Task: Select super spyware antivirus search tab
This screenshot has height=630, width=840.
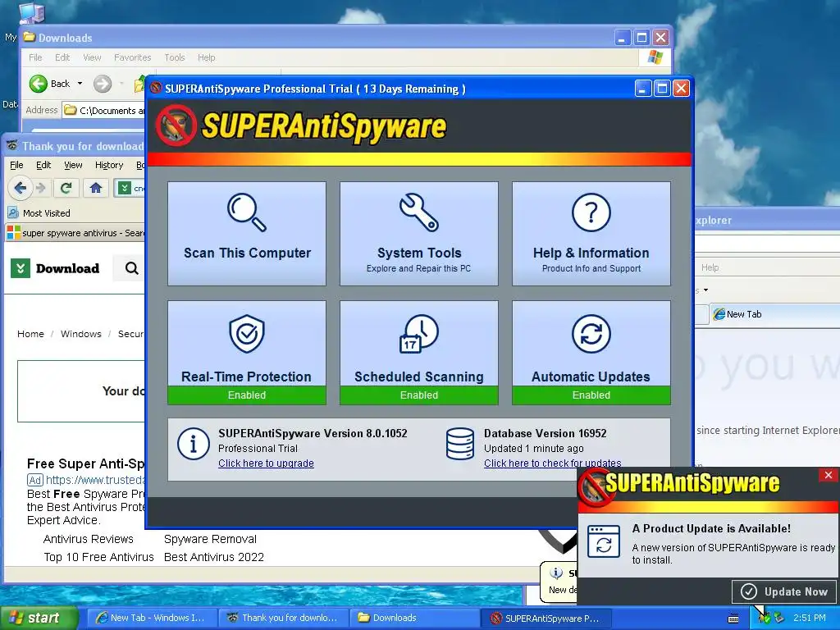Action: pyautogui.click(x=75, y=233)
